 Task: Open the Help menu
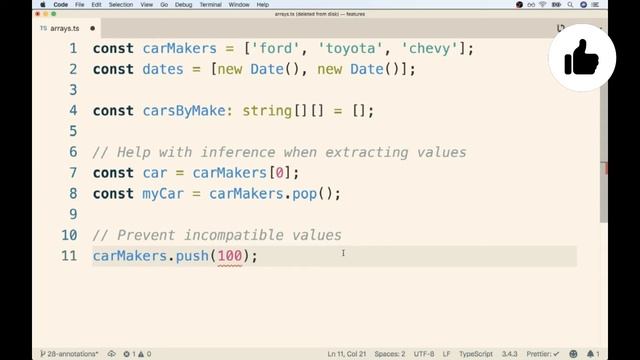262,5
